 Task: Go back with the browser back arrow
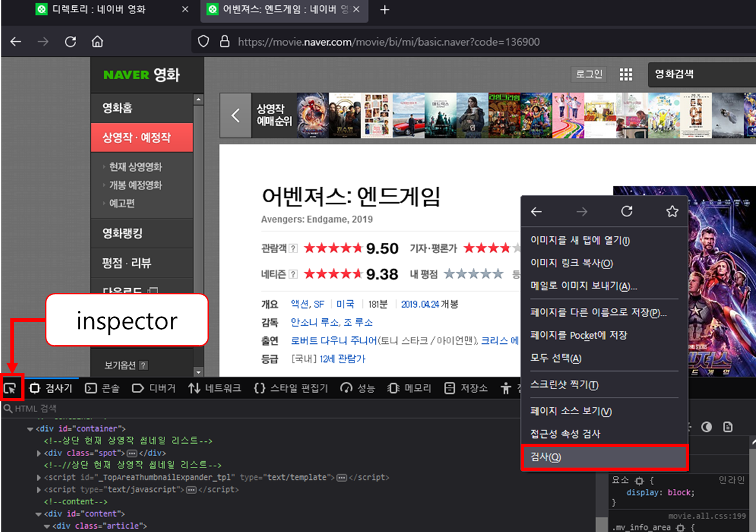pos(16,42)
